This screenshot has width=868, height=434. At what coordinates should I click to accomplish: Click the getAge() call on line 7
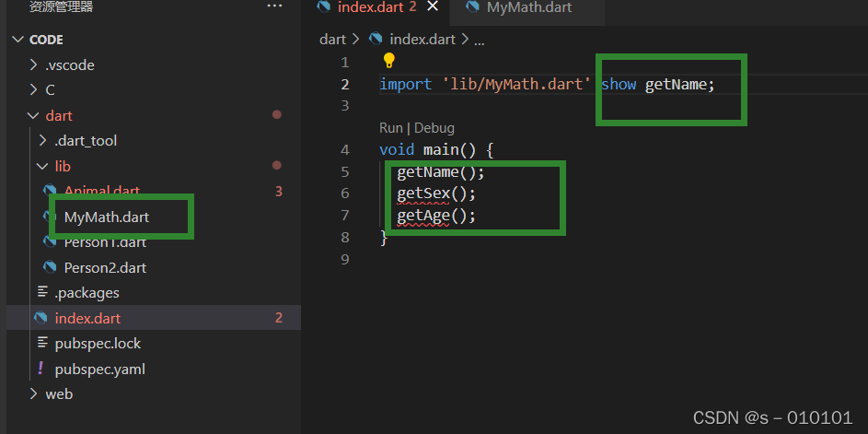tap(436, 217)
